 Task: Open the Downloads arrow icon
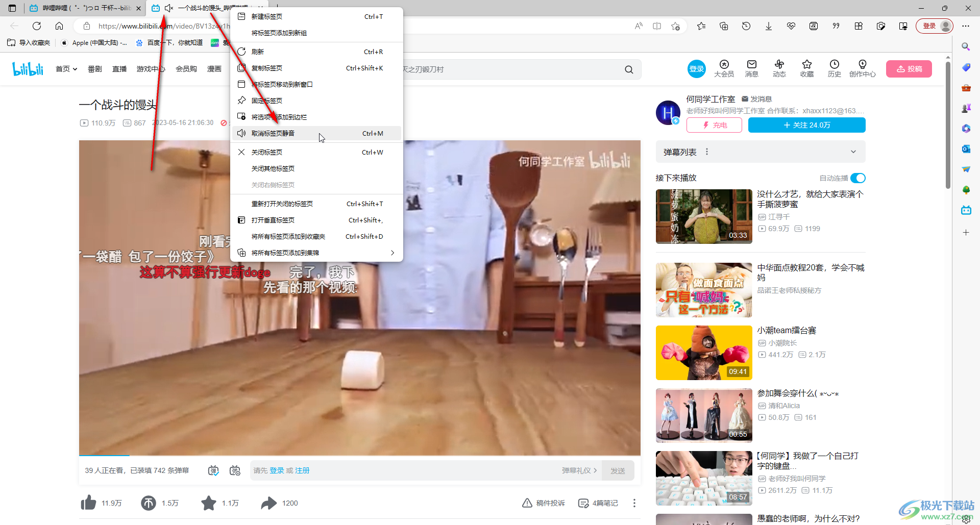point(769,26)
